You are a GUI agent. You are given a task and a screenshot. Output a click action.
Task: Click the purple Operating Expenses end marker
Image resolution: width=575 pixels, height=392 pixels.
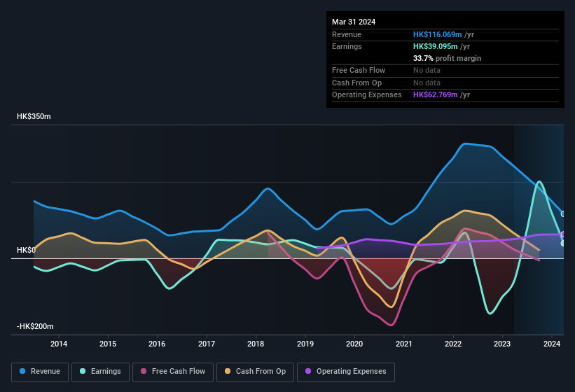tap(563, 234)
